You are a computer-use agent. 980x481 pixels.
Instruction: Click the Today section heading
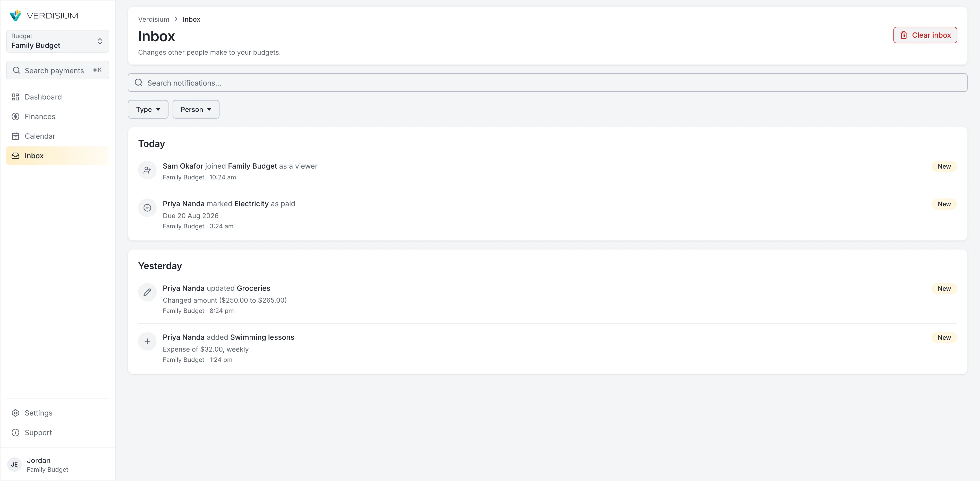[151, 144]
